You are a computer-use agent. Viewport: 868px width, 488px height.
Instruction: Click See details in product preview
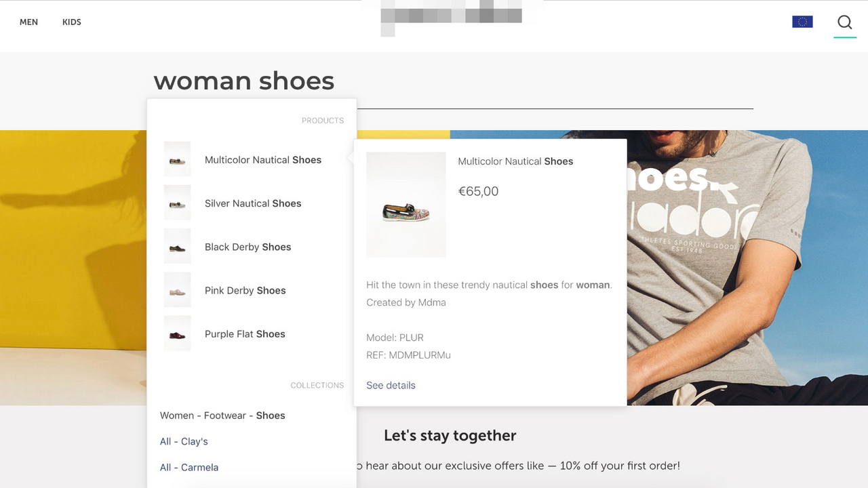coord(391,385)
